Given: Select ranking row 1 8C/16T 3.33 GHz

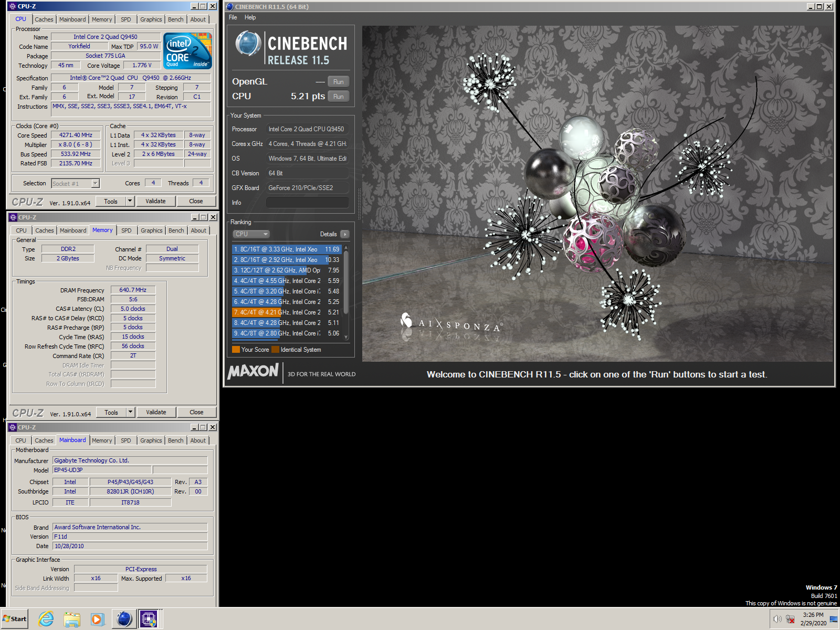Looking at the screenshot, I should (287, 249).
